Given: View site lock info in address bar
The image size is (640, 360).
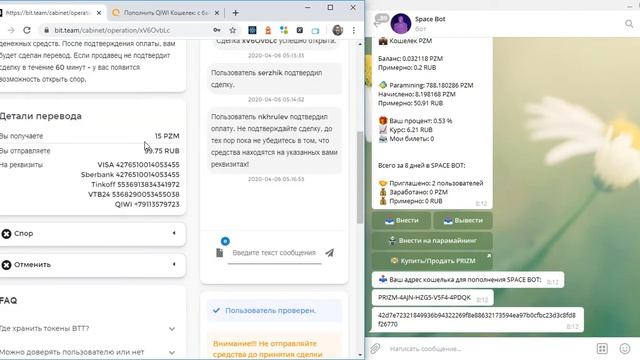Looking at the screenshot, I should click(x=47, y=30).
